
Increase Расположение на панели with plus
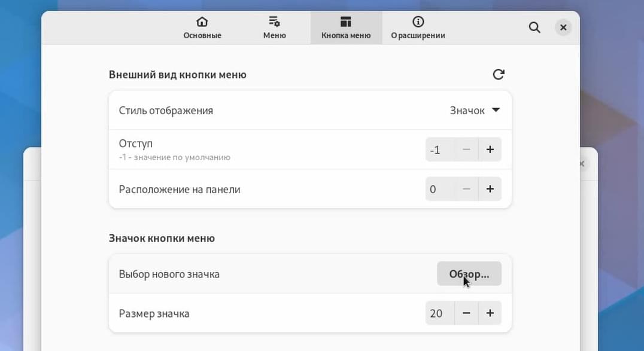[x=490, y=189]
